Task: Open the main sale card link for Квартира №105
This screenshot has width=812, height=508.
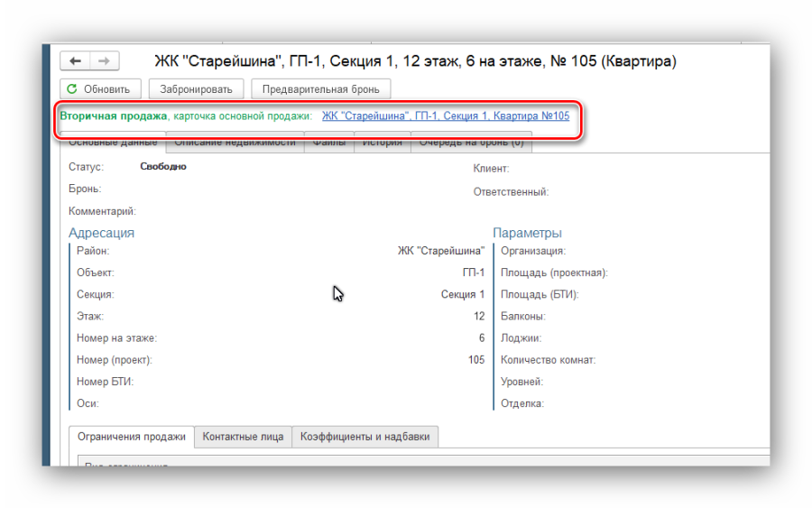Action: pyautogui.click(x=446, y=116)
